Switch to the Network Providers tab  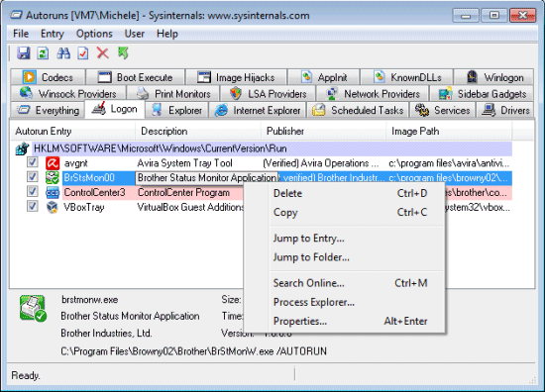pyautogui.click(x=373, y=94)
